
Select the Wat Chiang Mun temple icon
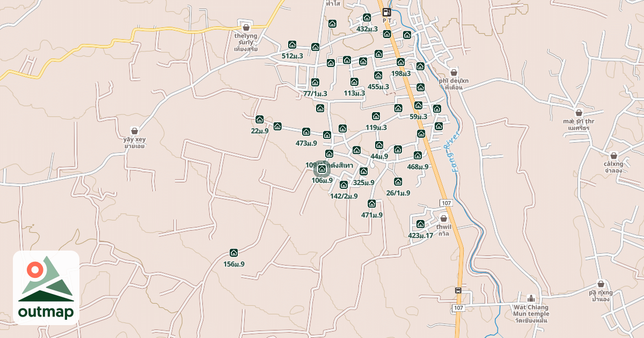pos(531,298)
